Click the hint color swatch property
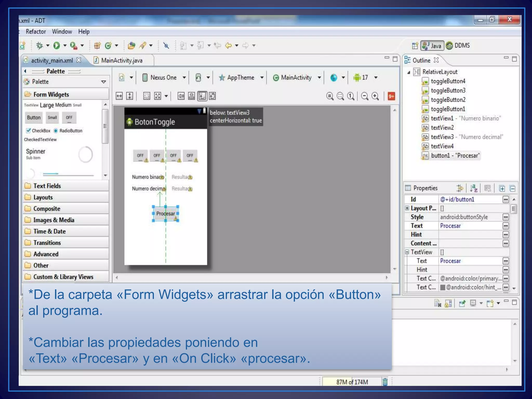The image size is (532, 399). 443,287
